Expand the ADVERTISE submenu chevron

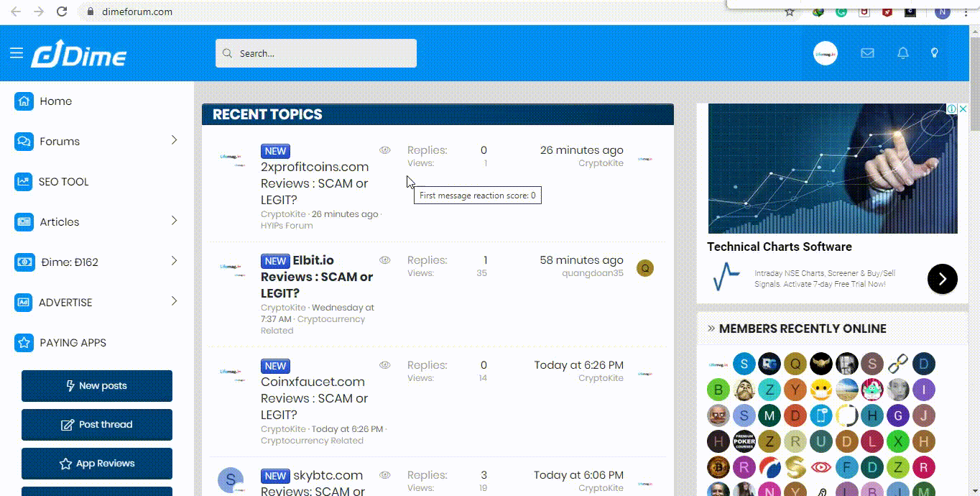click(174, 301)
